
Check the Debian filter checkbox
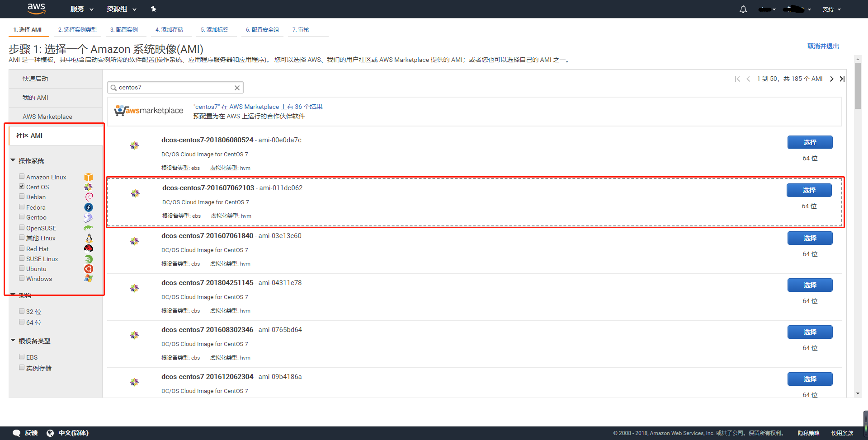click(22, 197)
